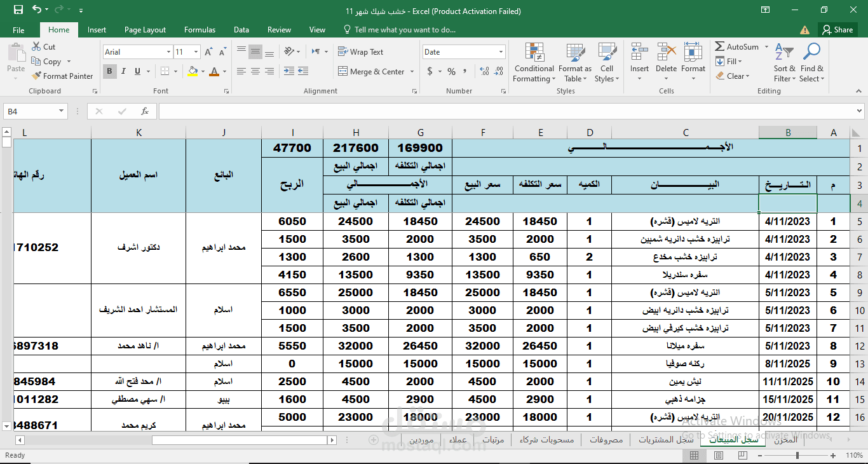
Task: Toggle Underline formatting
Action: (x=137, y=71)
